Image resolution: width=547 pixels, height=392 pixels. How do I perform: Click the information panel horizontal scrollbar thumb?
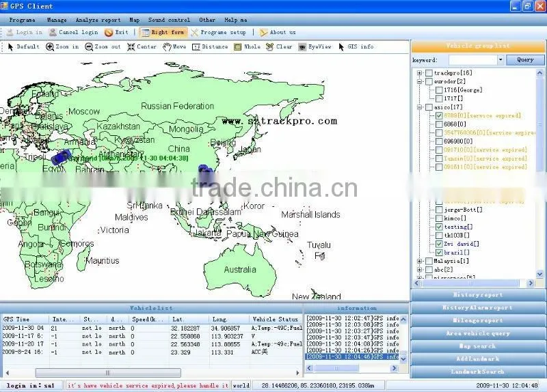[336, 368]
